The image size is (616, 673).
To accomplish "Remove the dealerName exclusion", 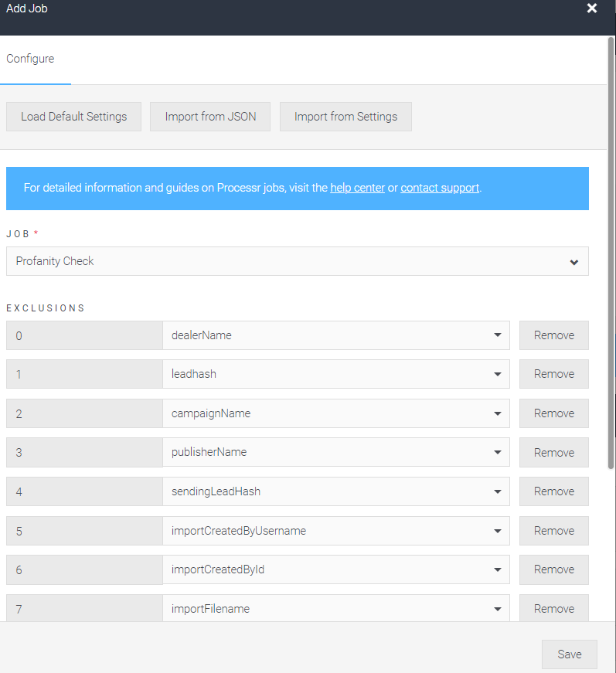I will pyautogui.click(x=553, y=335).
